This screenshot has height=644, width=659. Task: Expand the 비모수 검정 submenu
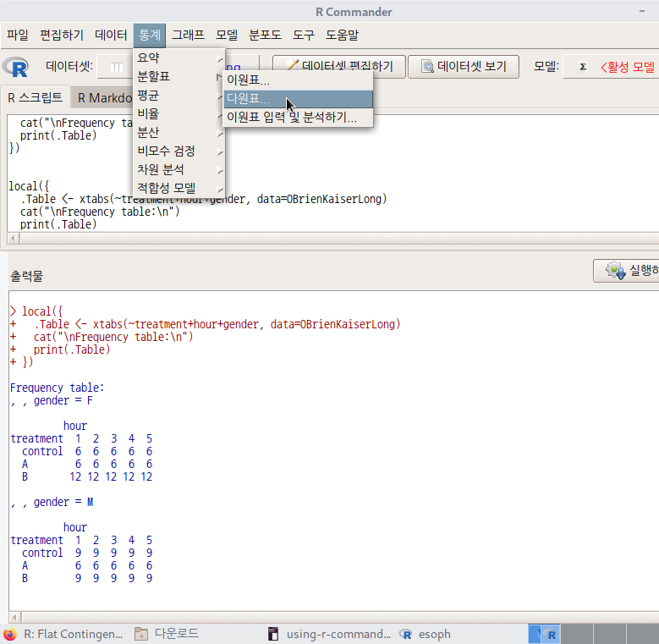pos(179,151)
